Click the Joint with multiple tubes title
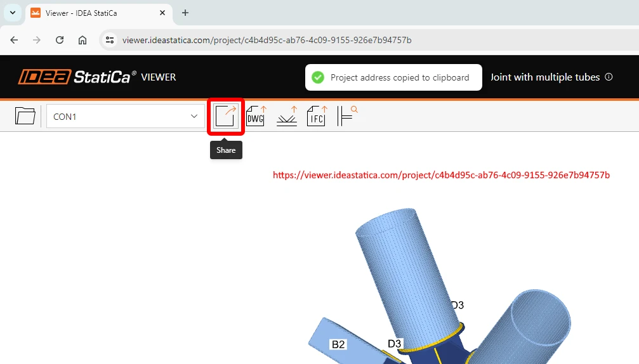The width and height of the screenshot is (639, 364). tap(545, 77)
